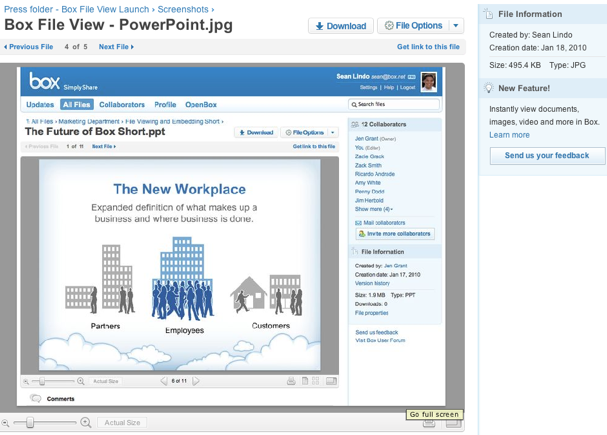Click the box logo in the embedded screenshot
The width and height of the screenshot is (607, 435).
pyautogui.click(x=45, y=81)
